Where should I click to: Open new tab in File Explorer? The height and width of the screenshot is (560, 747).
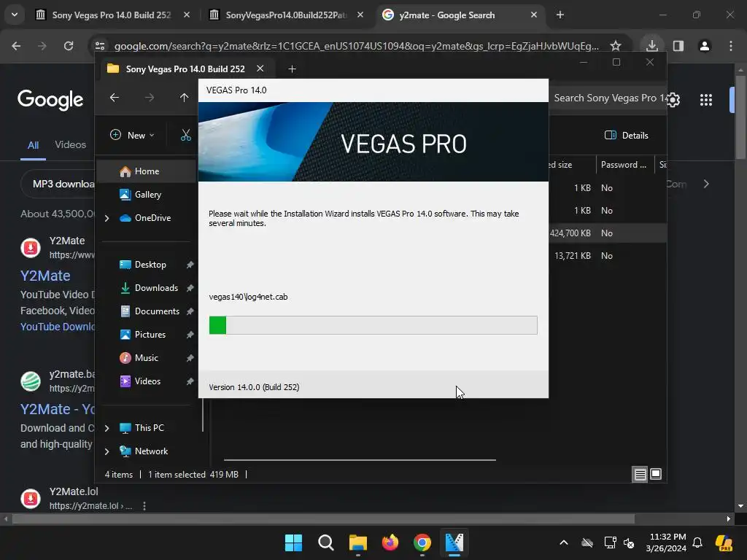point(292,69)
